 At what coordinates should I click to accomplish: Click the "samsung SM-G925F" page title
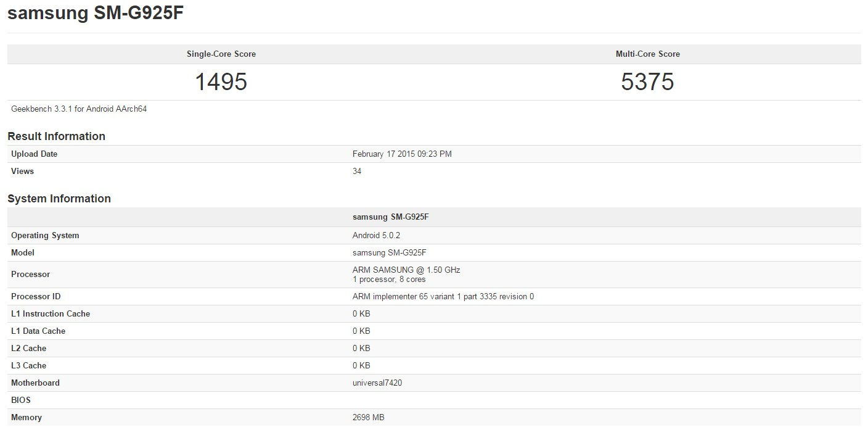point(96,13)
